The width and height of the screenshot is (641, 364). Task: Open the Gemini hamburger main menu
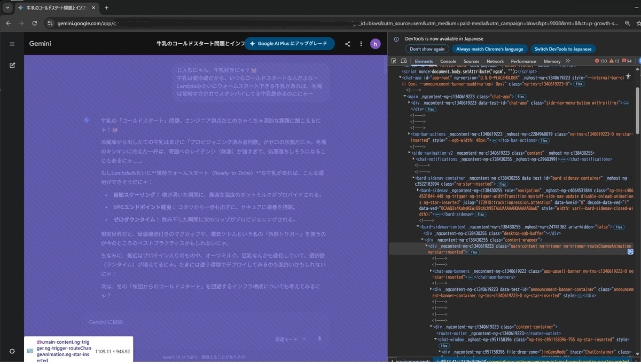[x=12, y=44]
